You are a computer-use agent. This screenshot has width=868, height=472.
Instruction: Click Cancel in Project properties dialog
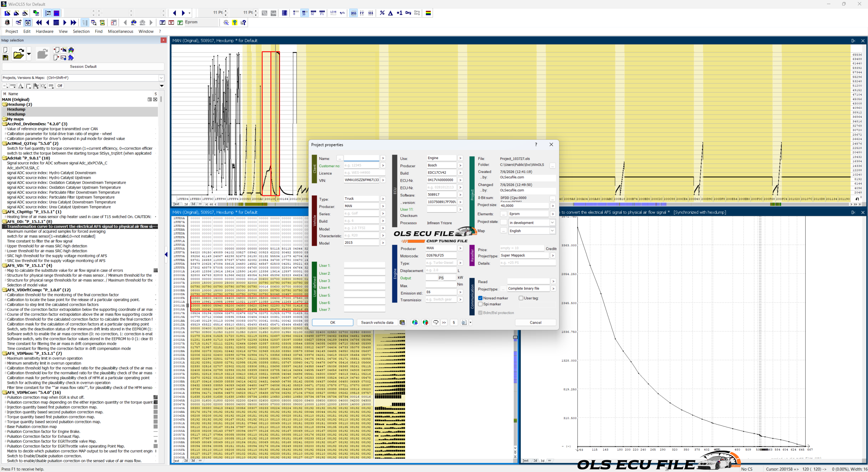[535, 322]
